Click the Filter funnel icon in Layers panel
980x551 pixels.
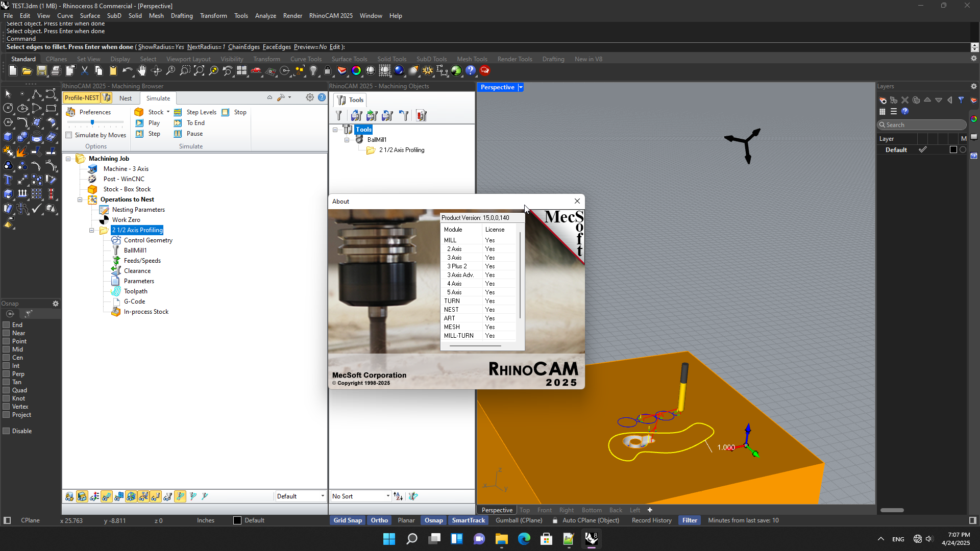coord(961,101)
